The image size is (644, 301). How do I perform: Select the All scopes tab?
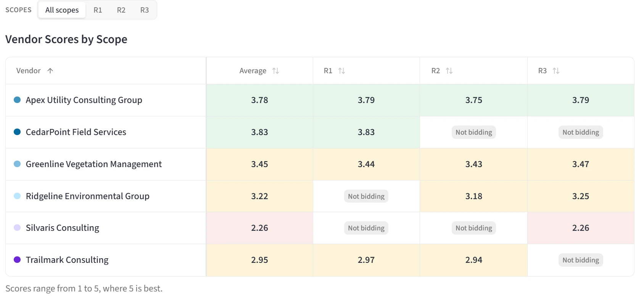[x=62, y=10]
